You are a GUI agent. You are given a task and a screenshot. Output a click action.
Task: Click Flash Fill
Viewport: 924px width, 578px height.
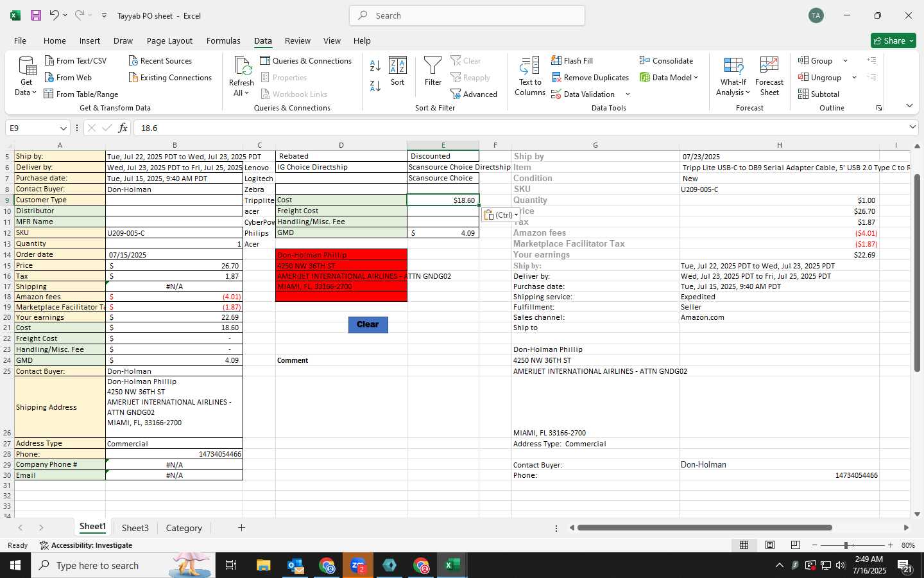(572, 61)
